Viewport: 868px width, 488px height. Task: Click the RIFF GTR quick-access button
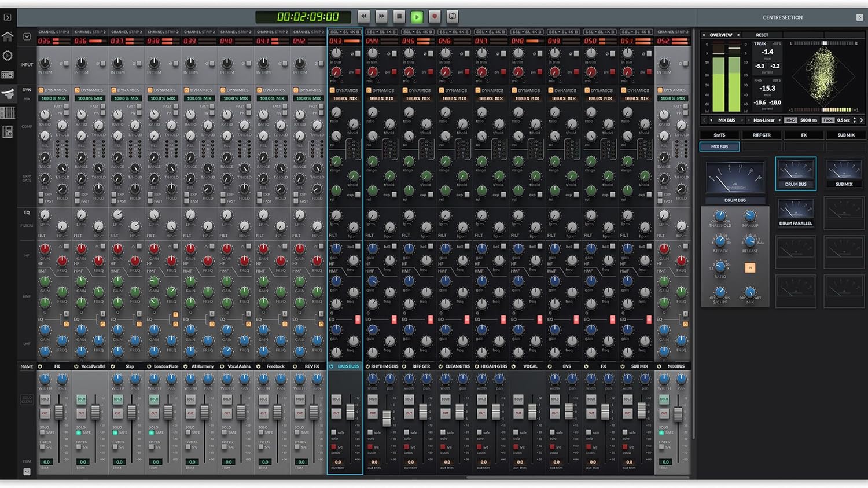click(x=762, y=134)
